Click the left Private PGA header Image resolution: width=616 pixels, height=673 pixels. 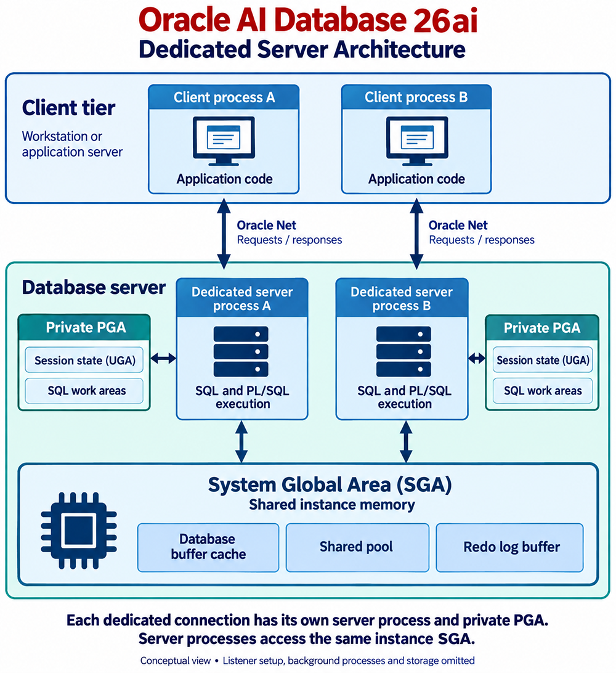pyautogui.click(x=84, y=327)
